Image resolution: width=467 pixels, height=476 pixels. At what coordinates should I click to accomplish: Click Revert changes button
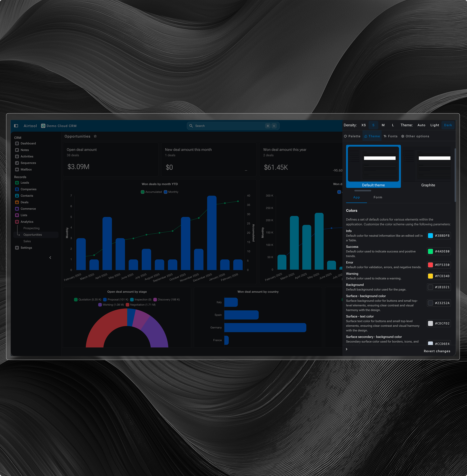pyautogui.click(x=437, y=351)
